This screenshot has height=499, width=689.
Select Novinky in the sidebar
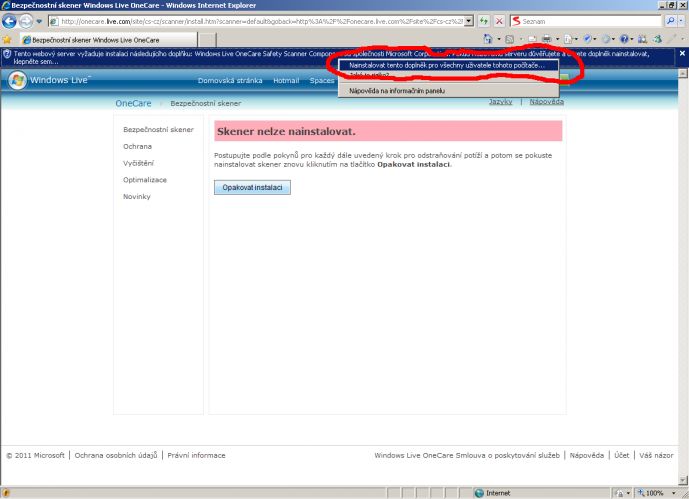(137, 196)
